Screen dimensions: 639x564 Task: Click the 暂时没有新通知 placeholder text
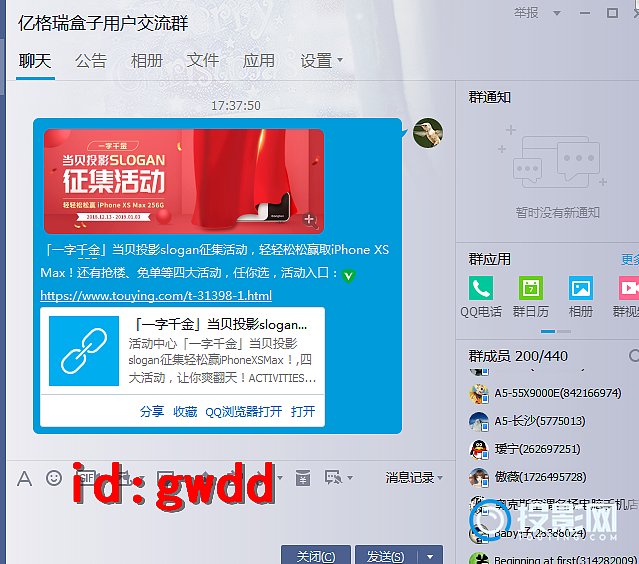[557, 212]
